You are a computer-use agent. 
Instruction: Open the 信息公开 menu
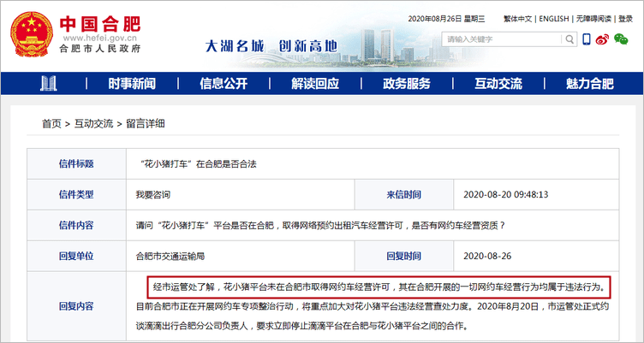[224, 83]
